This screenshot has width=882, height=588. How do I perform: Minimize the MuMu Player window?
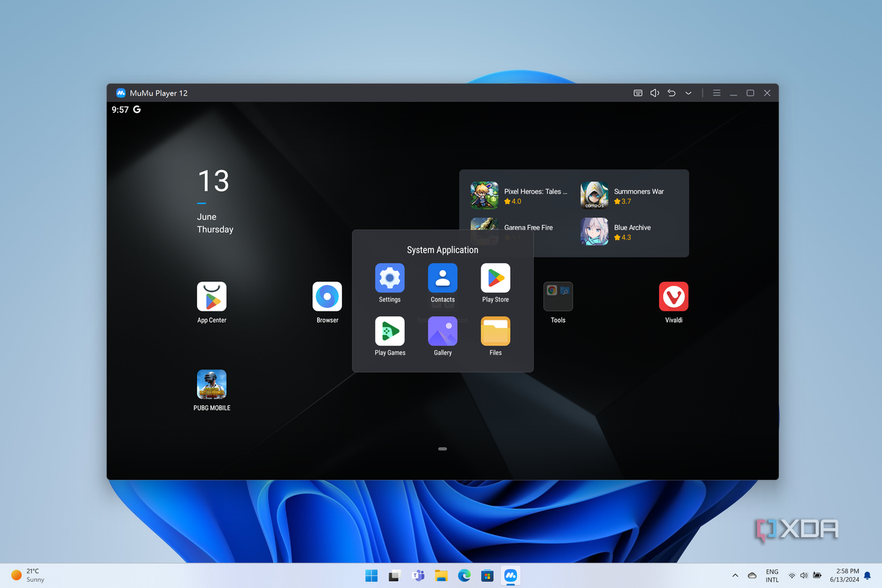pyautogui.click(x=734, y=93)
